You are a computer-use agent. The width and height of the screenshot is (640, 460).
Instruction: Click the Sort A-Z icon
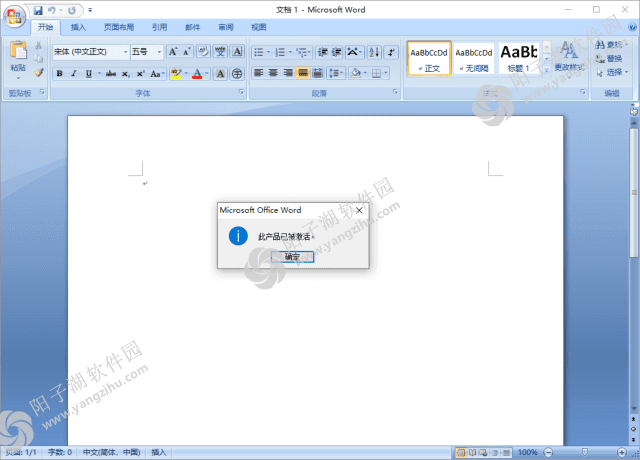pyautogui.click(x=374, y=52)
